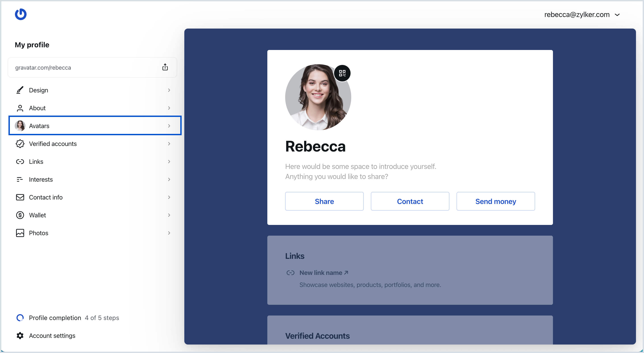
Task: Click the Account settings gear icon
Action: tap(20, 336)
